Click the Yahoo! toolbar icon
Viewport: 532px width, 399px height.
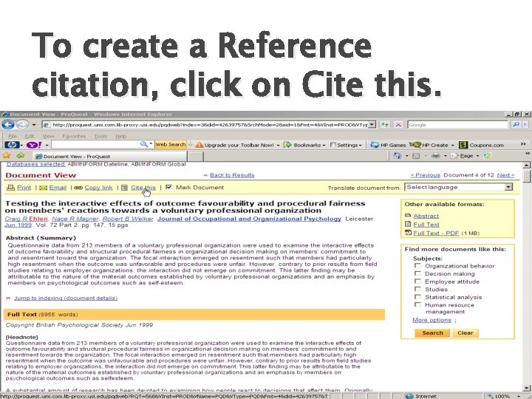tap(34, 145)
